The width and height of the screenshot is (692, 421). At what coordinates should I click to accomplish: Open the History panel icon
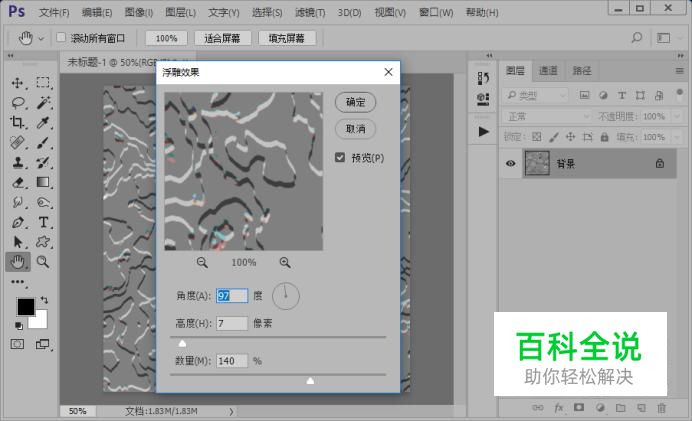click(483, 79)
